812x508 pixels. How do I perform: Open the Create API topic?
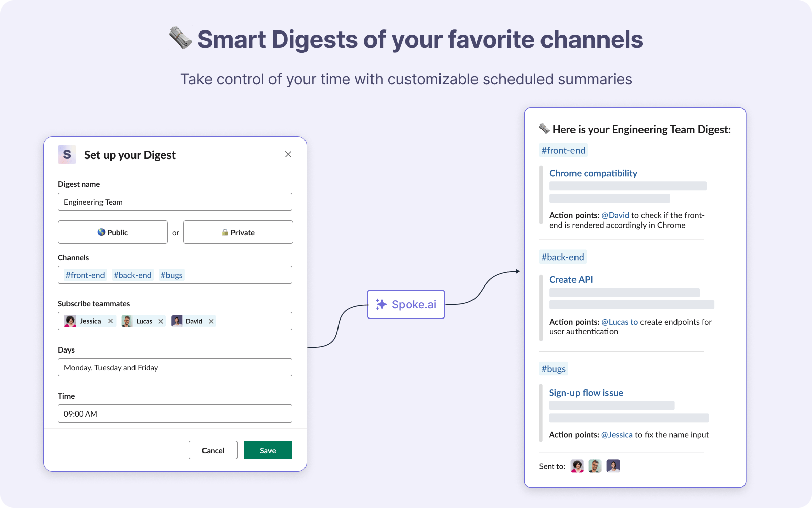(x=571, y=280)
